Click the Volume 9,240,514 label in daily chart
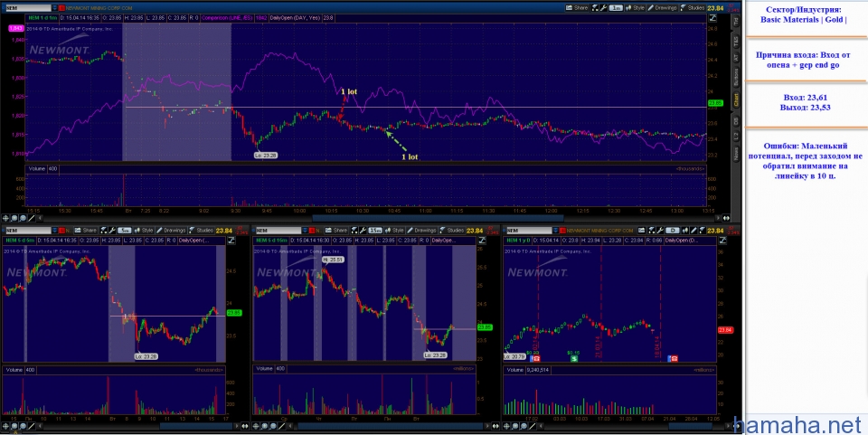The width and height of the screenshot is (868, 435). (x=527, y=369)
